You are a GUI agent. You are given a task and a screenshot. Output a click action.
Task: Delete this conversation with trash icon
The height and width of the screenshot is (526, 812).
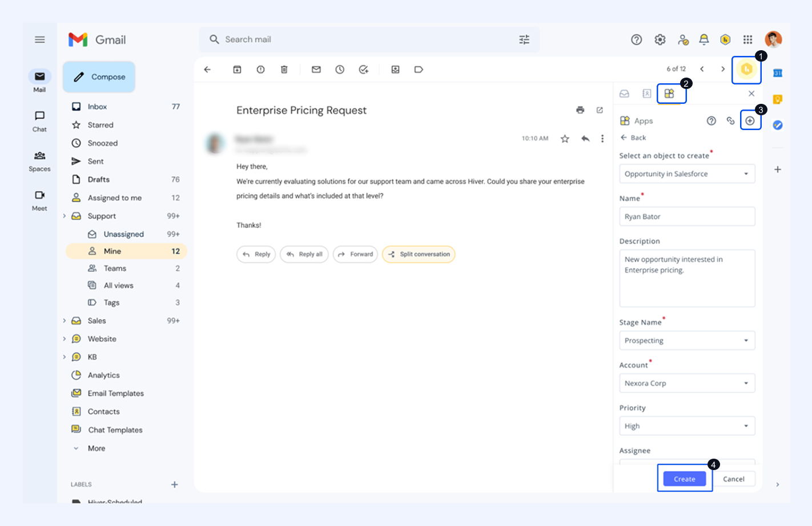pos(284,70)
